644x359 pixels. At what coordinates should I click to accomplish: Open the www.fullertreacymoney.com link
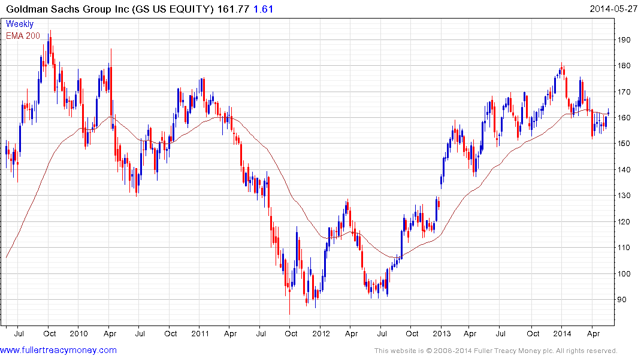coord(58,350)
